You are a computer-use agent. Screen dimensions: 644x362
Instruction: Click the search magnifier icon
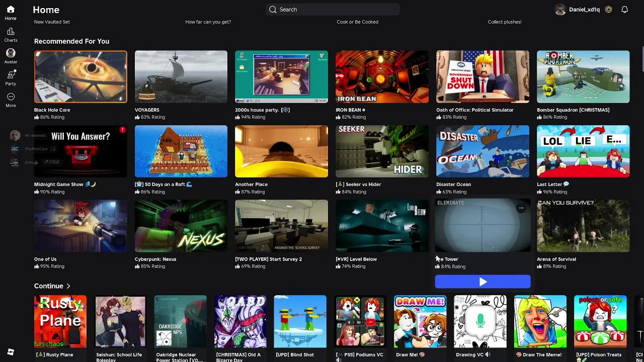click(273, 10)
